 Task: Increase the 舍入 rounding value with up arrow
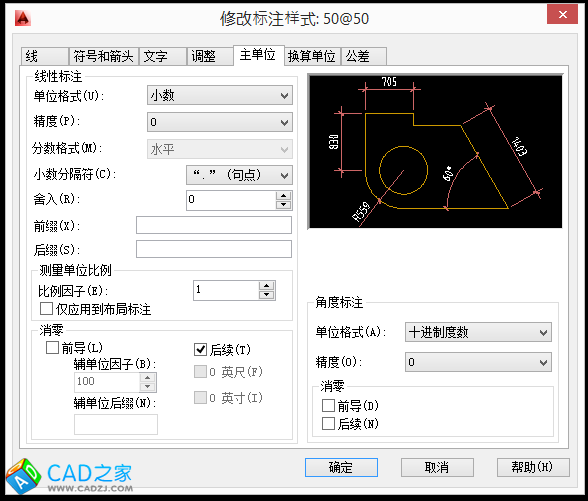284,196
